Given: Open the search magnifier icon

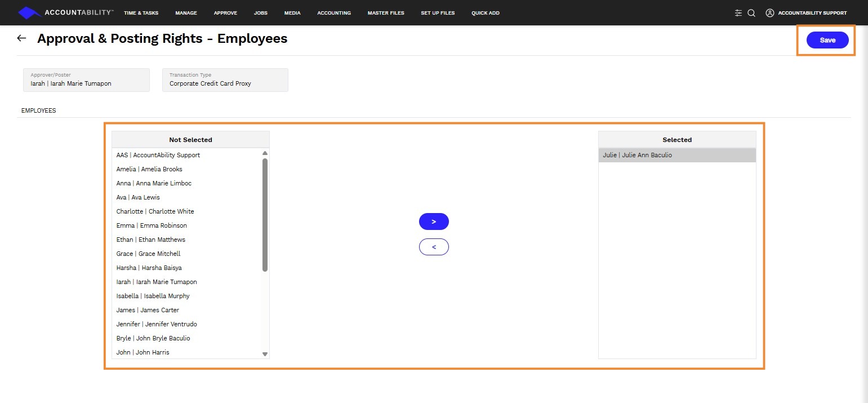Looking at the screenshot, I should (x=751, y=13).
